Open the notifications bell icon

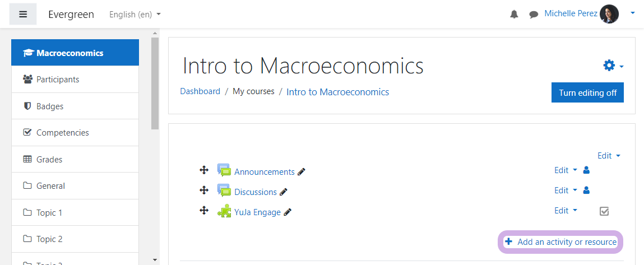tap(514, 15)
